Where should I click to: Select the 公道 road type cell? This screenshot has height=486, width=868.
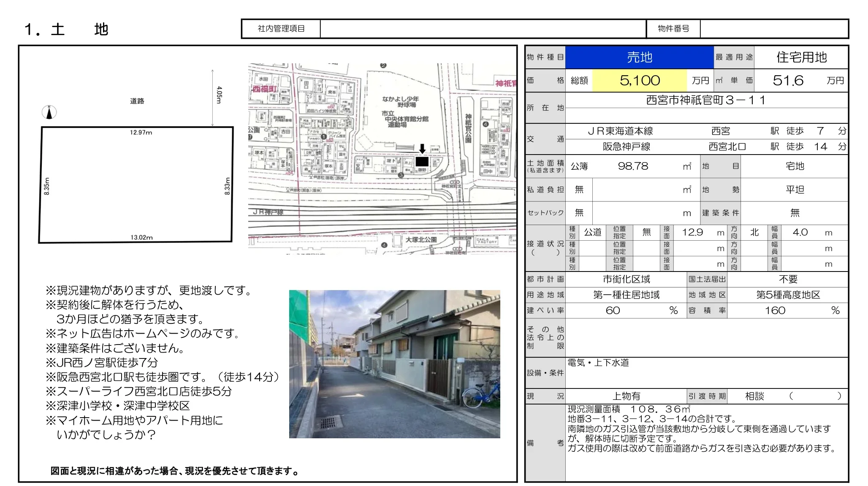coord(593,232)
